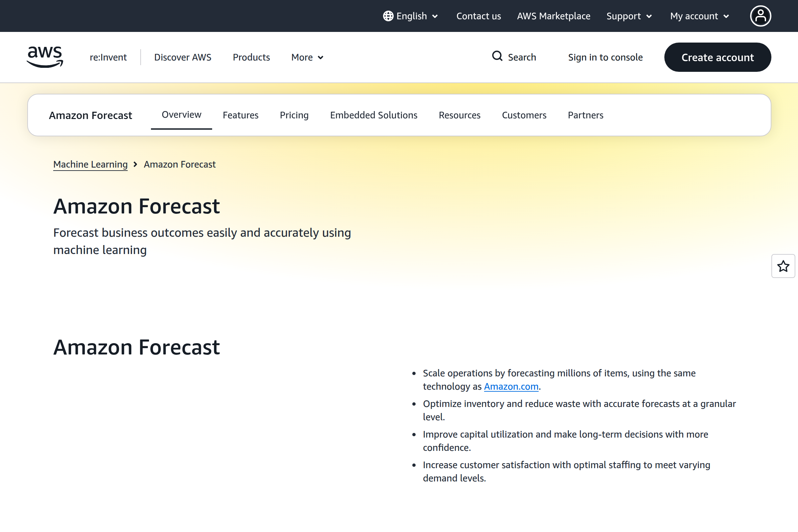Click the AWS logo
The width and height of the screenshot is (798, 532).
pos(45,57)
